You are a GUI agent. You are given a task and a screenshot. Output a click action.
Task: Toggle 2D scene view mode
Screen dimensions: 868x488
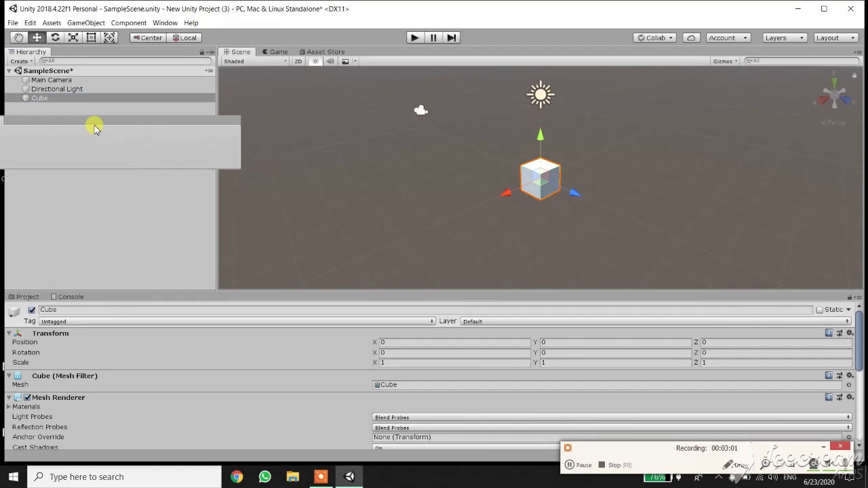(298, 61)
